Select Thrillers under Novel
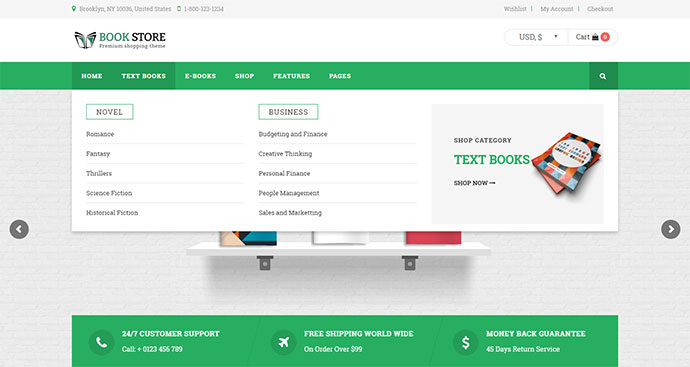690x367 pixels. pos(99,173)
